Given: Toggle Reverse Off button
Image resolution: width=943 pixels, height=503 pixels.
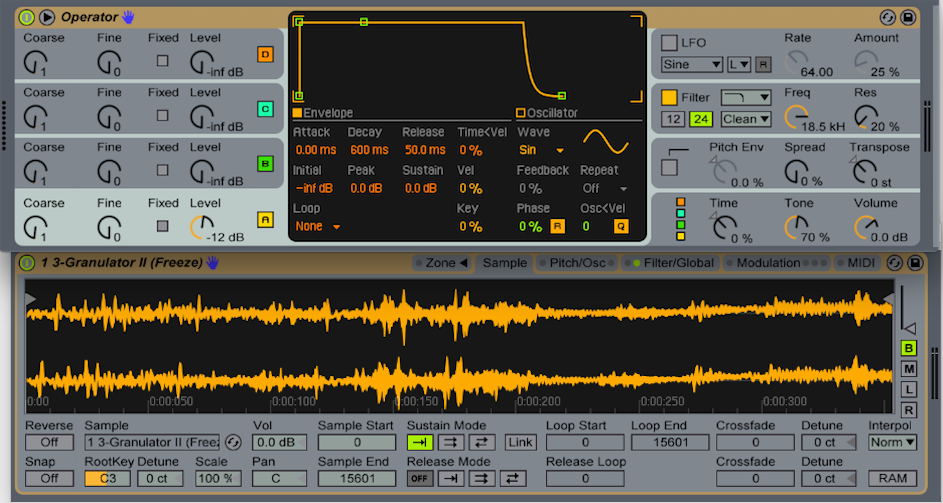Looking at the screenshot, I should coord(49,443).
